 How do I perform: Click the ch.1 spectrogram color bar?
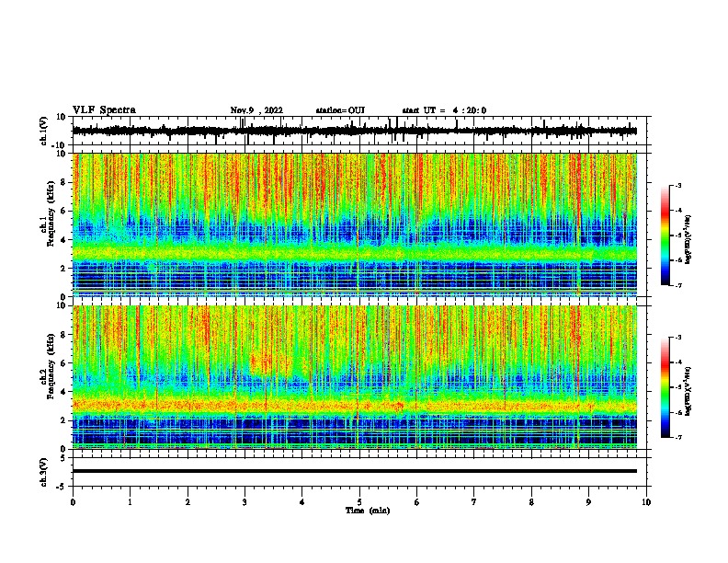click(x=665, y=236)
